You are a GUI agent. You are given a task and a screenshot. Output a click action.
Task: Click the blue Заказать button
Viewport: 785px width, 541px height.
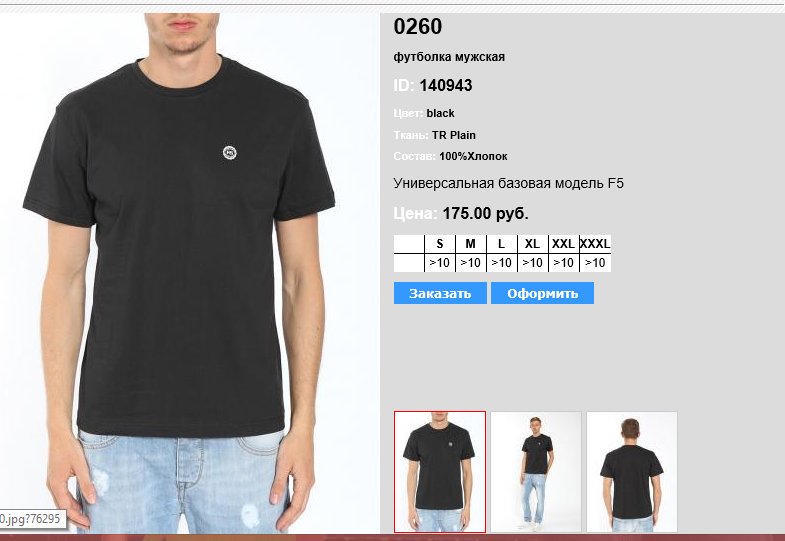[x=440, y=293]
